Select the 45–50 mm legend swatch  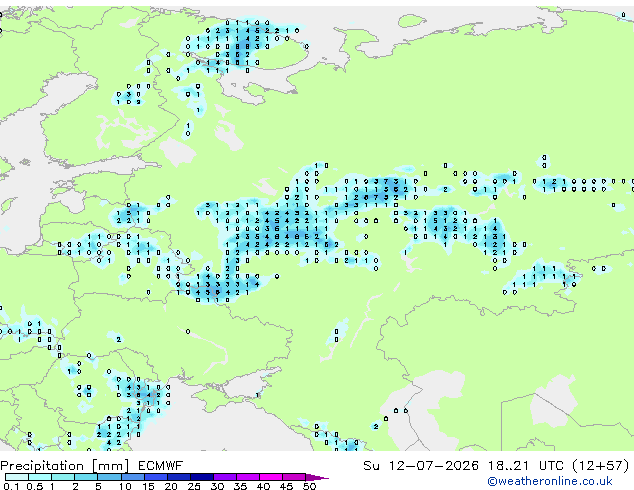[x=294, y=477]
